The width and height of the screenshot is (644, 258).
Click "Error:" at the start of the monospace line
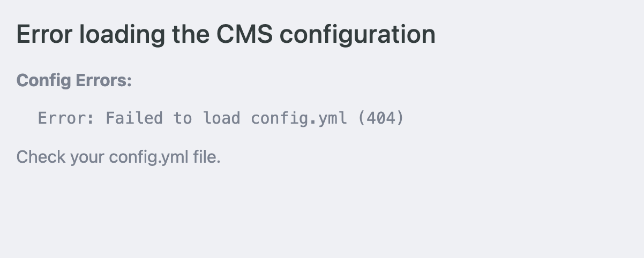point(66,118)
